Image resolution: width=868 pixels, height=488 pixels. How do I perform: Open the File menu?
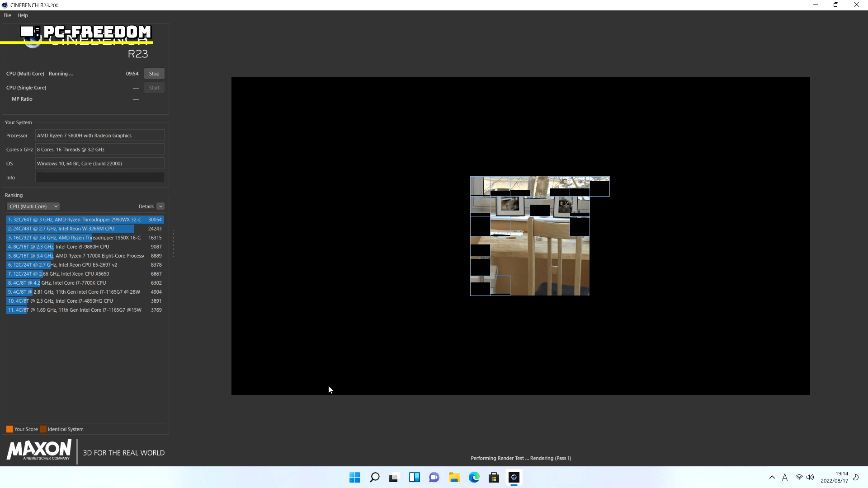(7, 15)
